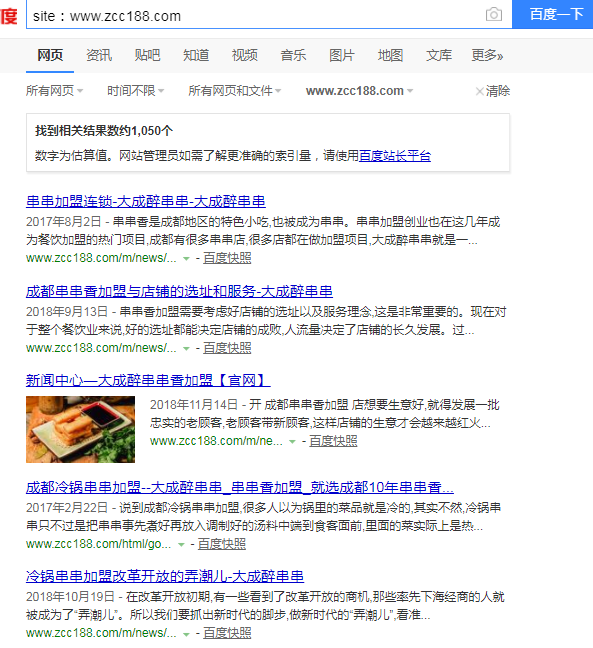Click the green arrow beside the first result URL

pyautogui.click(x=186, y=259)
